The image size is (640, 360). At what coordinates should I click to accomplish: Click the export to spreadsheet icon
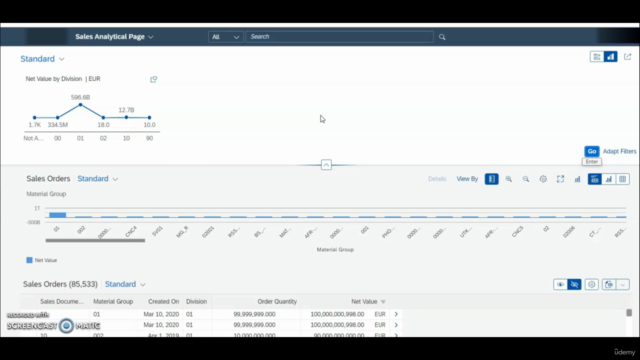[x=609, y=284]
